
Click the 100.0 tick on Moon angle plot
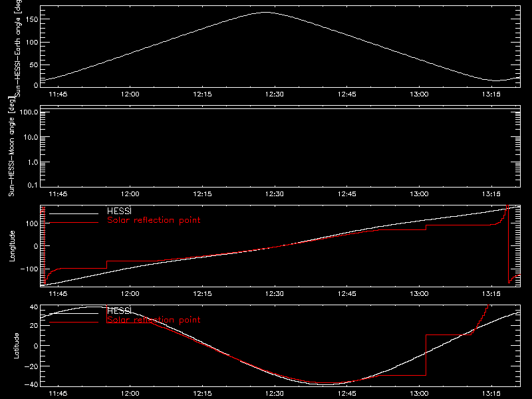(29, 112)
